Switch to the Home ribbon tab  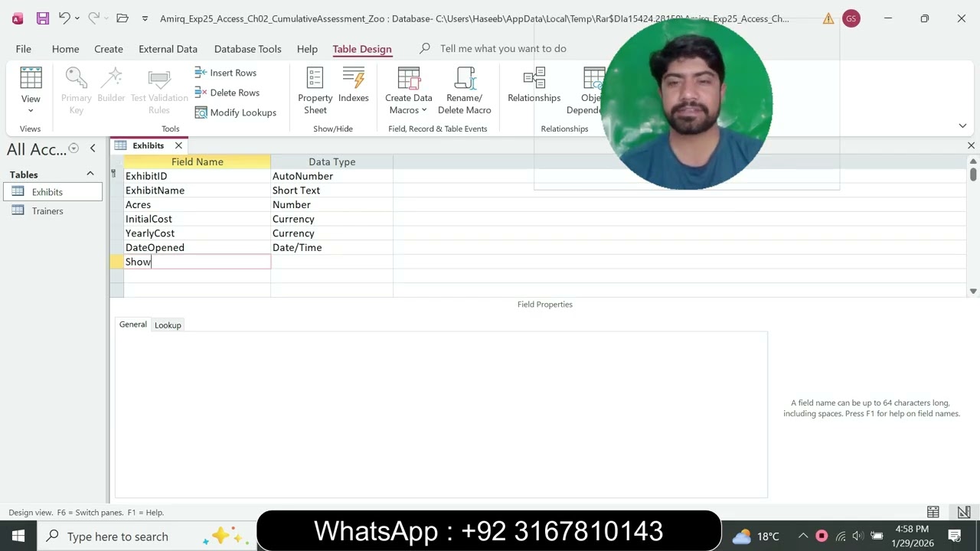66,48
